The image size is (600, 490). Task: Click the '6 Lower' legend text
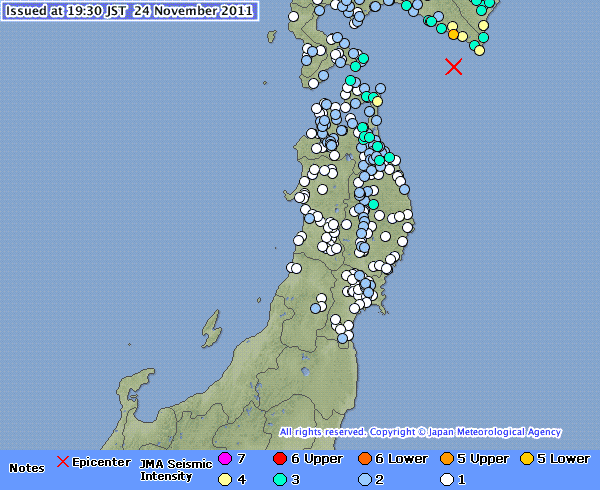point(401,459)
